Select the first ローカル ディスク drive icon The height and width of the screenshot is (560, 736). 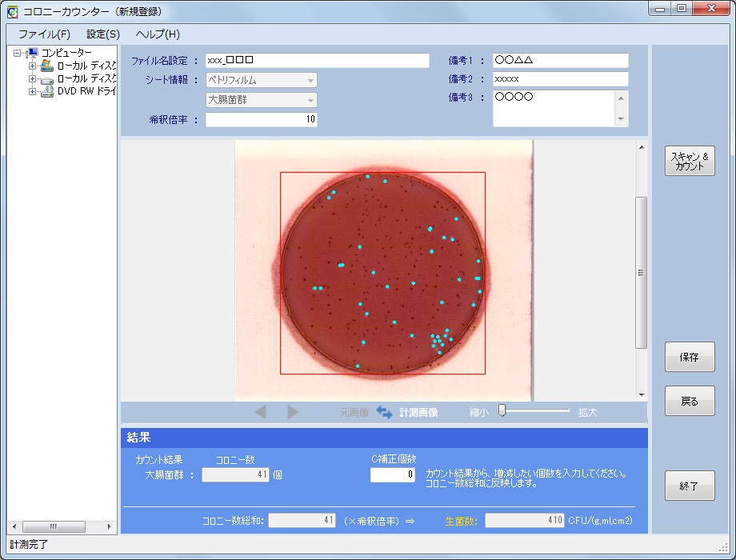pos(47,66)
